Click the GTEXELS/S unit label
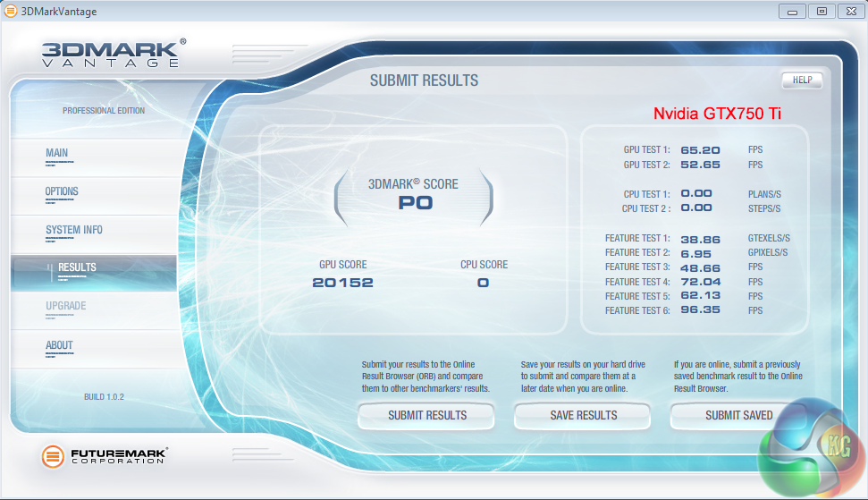This screenshot has width=868, height=500. 769,238
